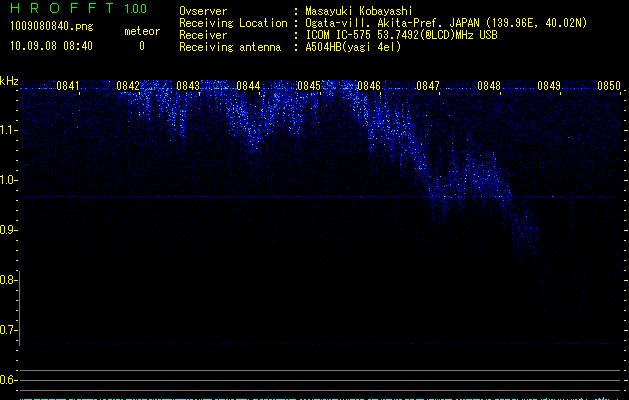Click the meteor label
The width and height of the screenshot is (629, 400).
(x=142, y=31)
